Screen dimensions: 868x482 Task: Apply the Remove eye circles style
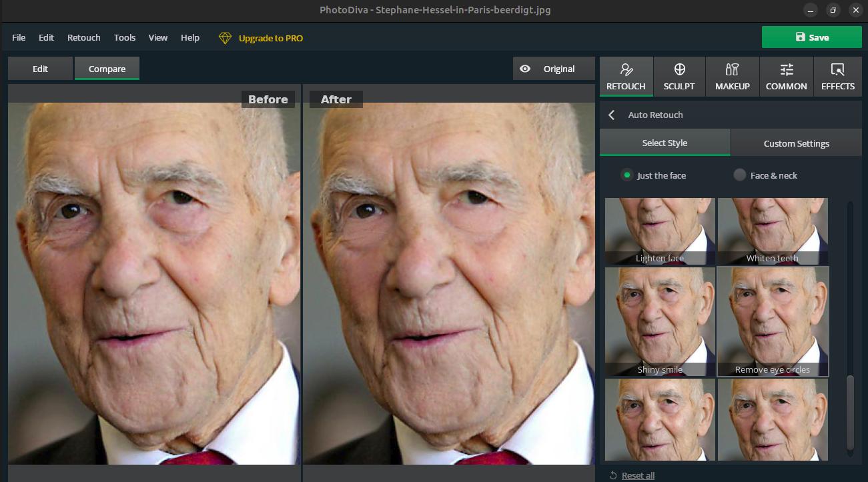[x=773, y=321]
